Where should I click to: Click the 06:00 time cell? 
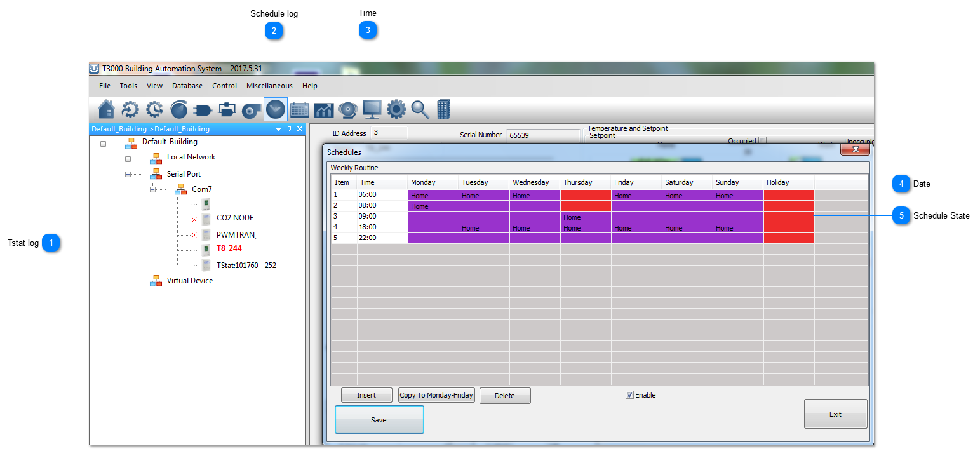pyautogui.click(x=382, y=195)
